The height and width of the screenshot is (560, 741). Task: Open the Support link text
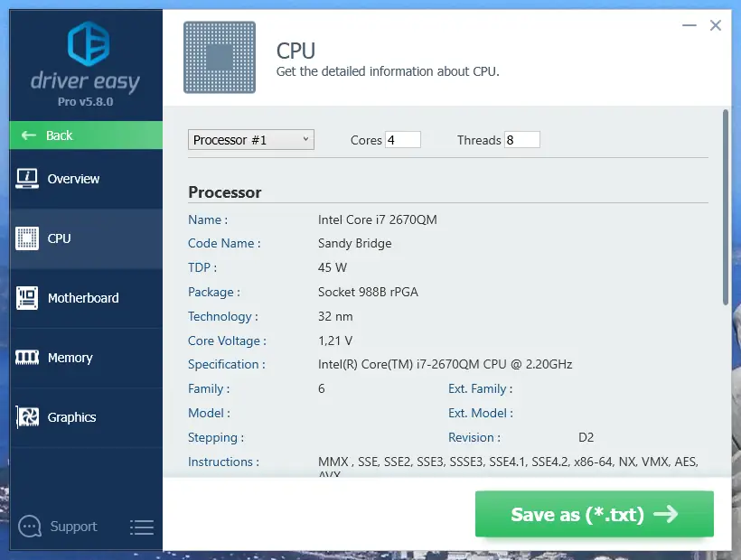point(74,527)
